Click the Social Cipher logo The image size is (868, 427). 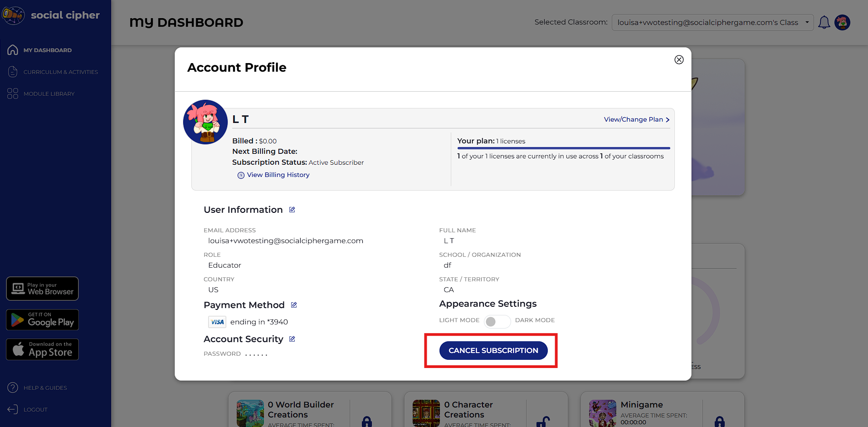coord(14,15)
